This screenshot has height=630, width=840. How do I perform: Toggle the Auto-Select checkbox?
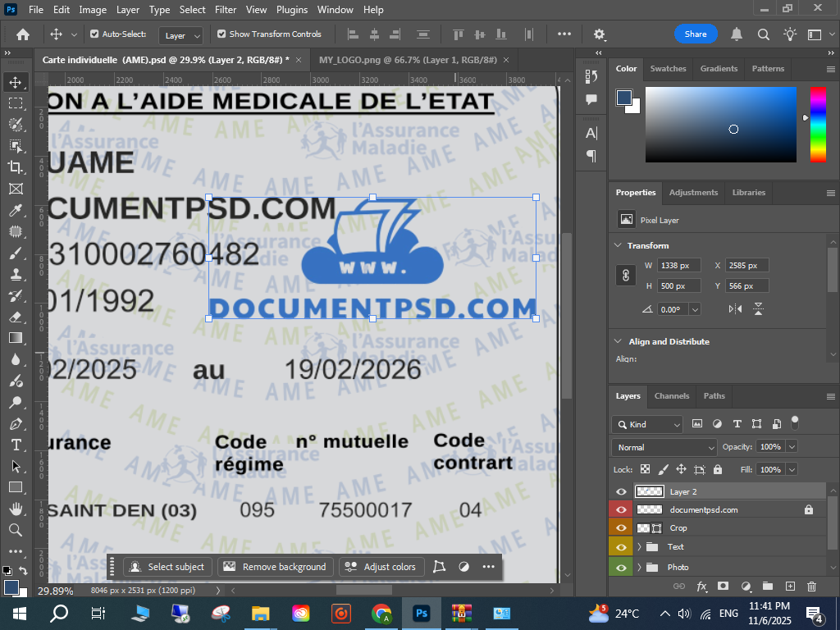[x=94, y=34]
